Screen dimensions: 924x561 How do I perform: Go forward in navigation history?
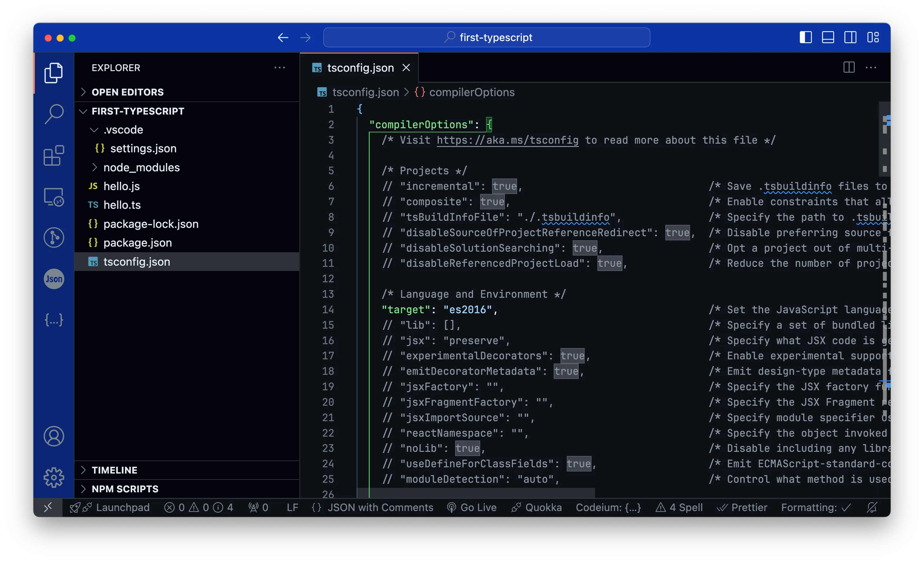click(305, 37)
